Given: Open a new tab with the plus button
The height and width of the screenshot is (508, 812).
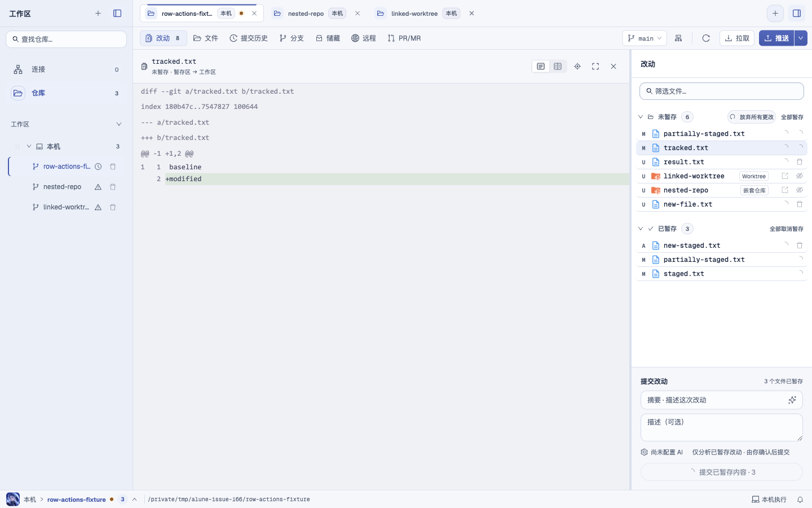Looking at the screenshot, I should click(x=775, y=13).
